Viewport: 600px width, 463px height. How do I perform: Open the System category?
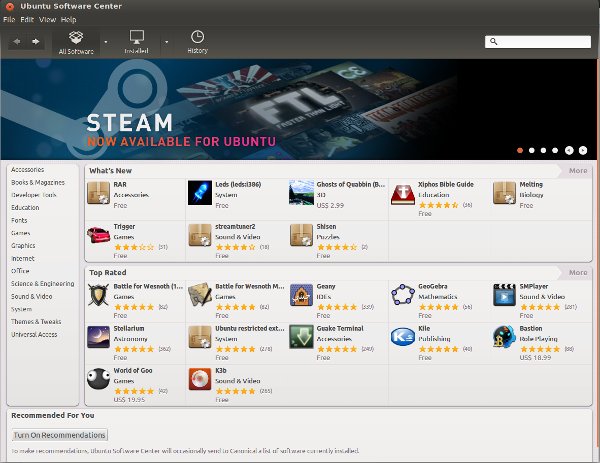click(21, 309)
